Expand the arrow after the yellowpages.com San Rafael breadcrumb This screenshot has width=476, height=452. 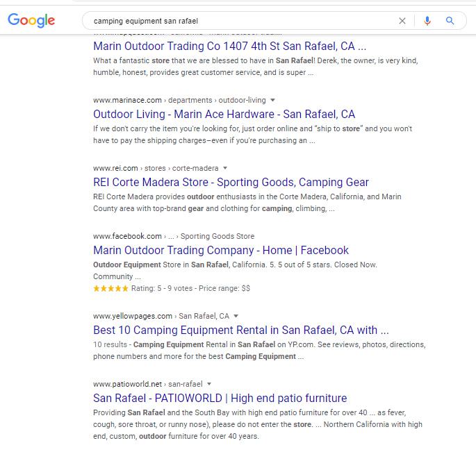(236, 316)
